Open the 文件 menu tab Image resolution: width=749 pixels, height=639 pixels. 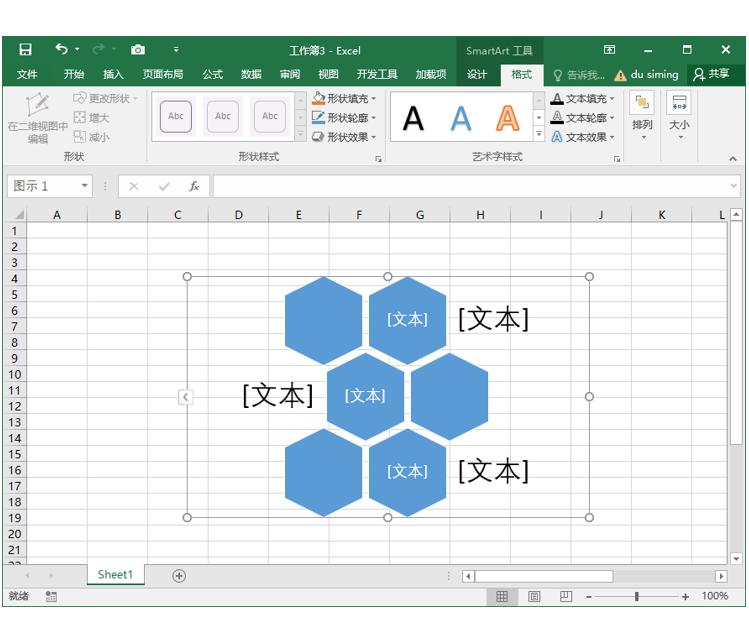27,74
